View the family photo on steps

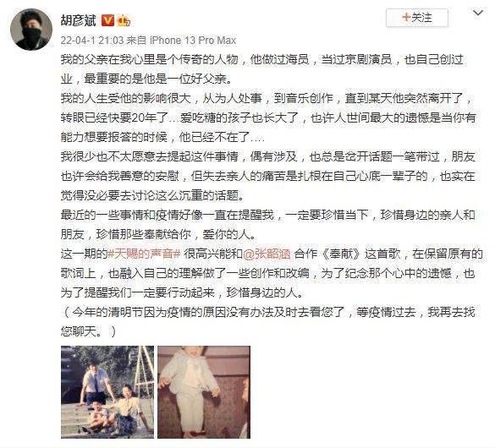[x=107, y=392]
